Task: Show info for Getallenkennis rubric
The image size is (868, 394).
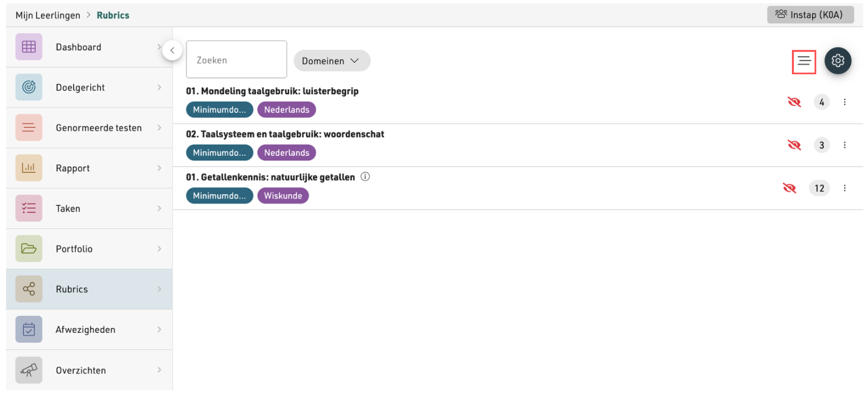Action: click(x=365, y=176)
